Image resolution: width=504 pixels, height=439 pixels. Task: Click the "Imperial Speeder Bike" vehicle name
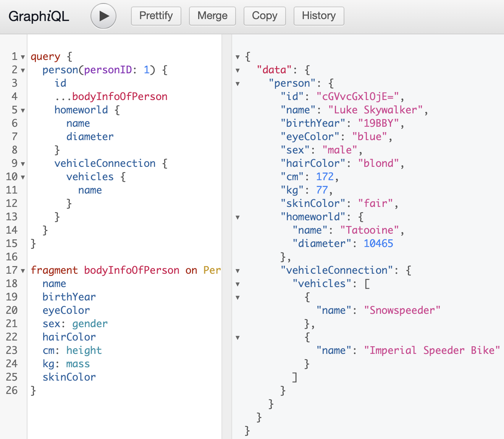pos(432,350)
